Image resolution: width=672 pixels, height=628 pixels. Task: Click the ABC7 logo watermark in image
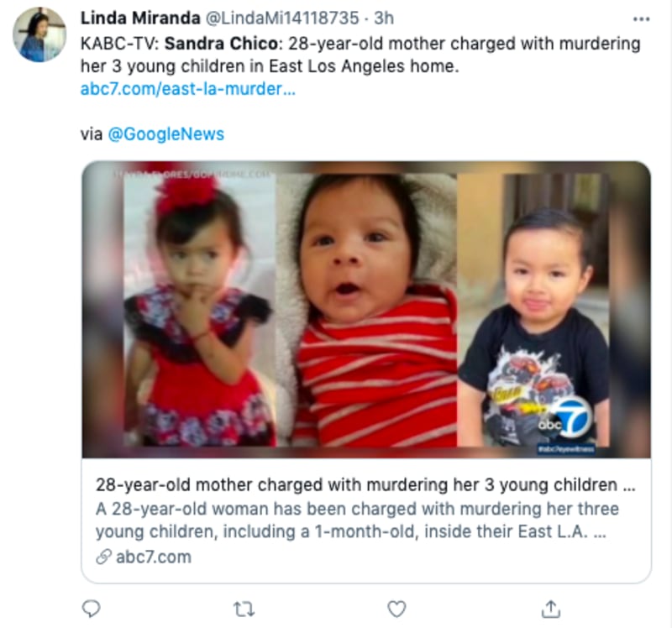[x=566, y=418]
